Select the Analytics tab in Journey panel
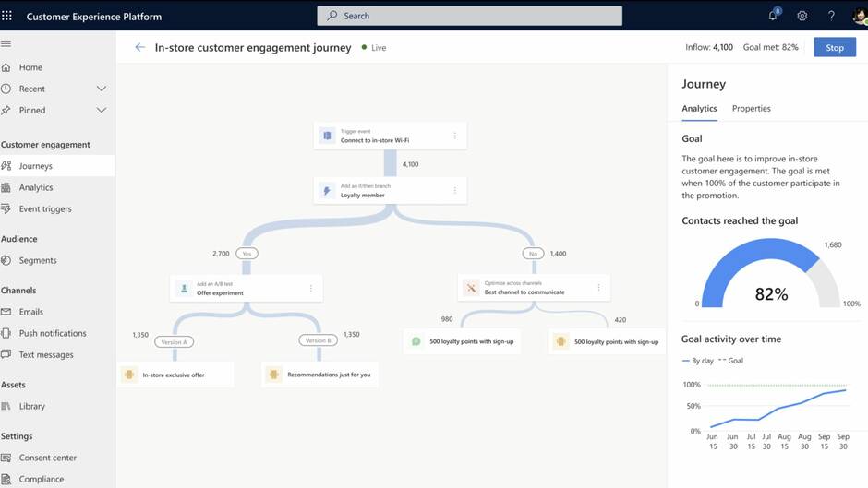Screen dimensions: 868x488 (x=699, y=109)
